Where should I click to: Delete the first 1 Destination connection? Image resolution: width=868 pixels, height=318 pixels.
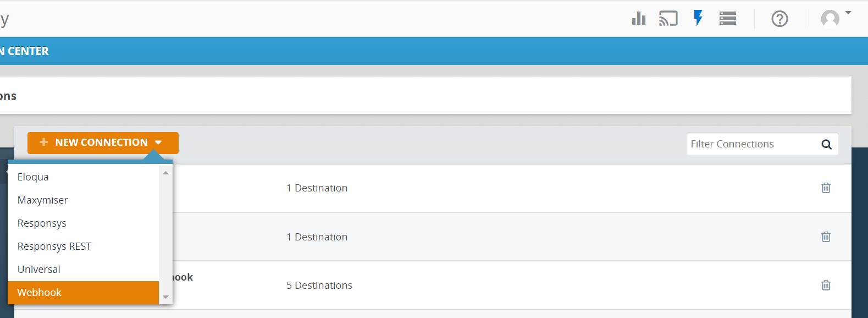(826, 188)
